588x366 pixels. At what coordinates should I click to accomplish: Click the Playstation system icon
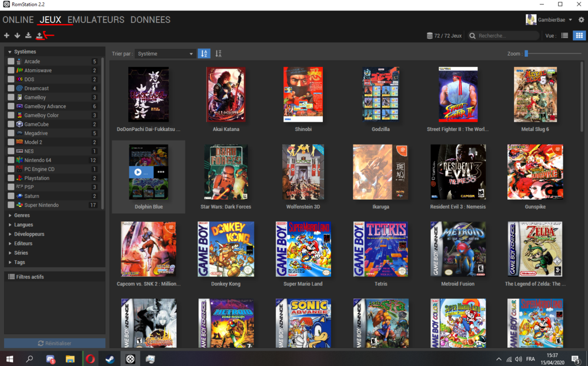coord(19,178)
